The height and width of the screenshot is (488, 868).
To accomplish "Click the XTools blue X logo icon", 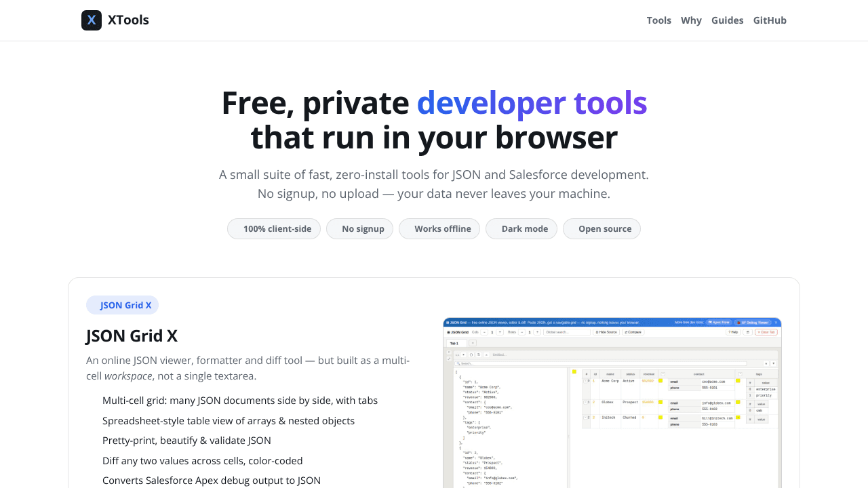I will (x=92, y=20).
